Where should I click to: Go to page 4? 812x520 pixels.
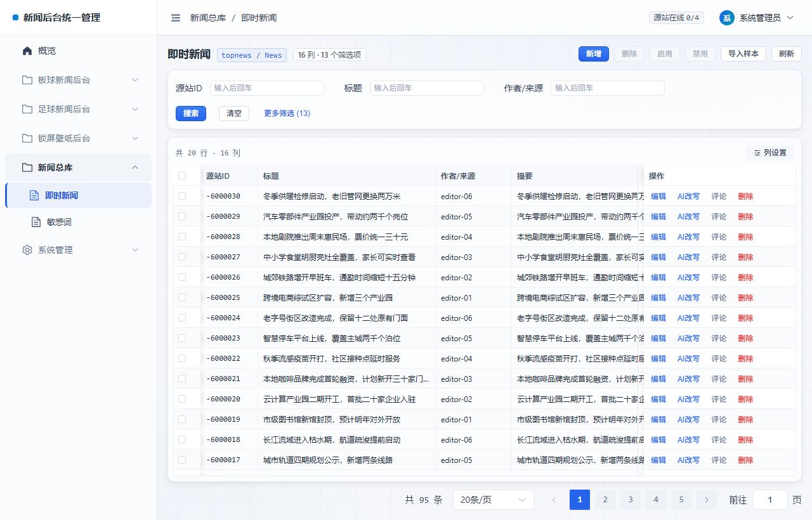pos(656,500)
